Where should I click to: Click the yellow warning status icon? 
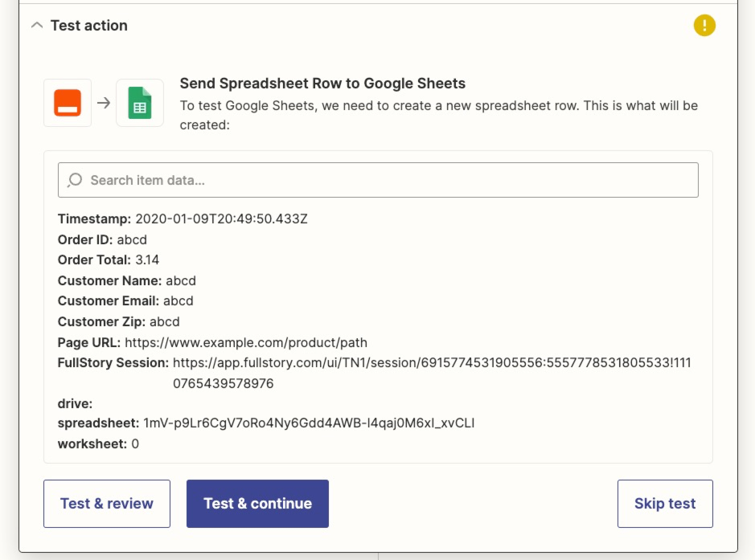pyautogui.click(x=704, y=26)
